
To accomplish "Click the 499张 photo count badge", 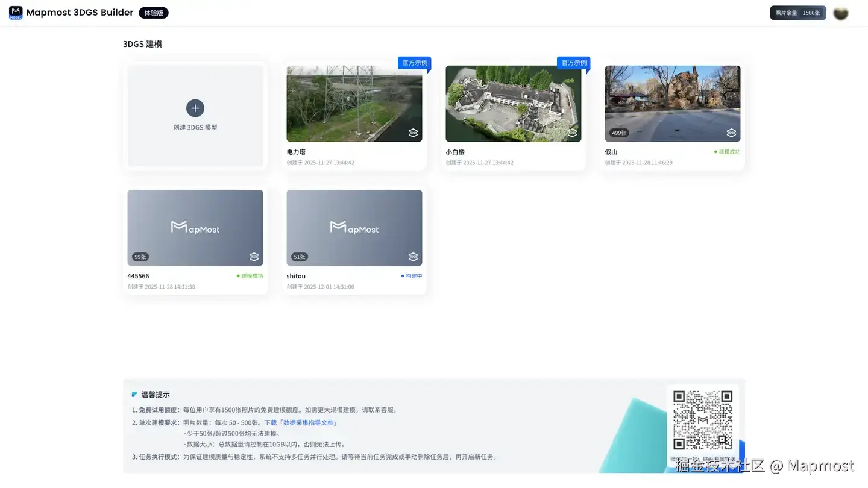I will [619, 133].
